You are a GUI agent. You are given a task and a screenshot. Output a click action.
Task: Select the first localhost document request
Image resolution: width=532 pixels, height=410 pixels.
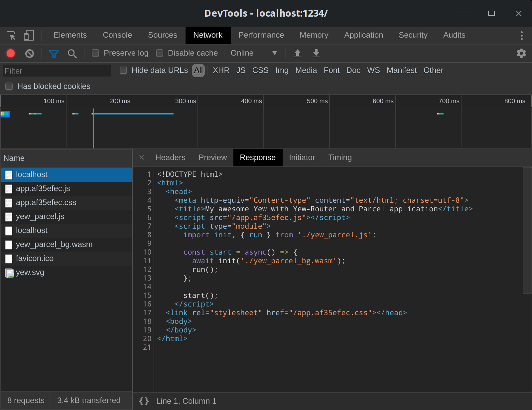[x=66, y=174]
